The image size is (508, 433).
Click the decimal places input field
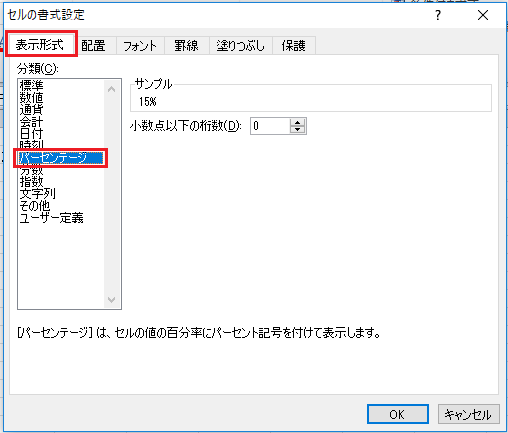coord(270,126)
